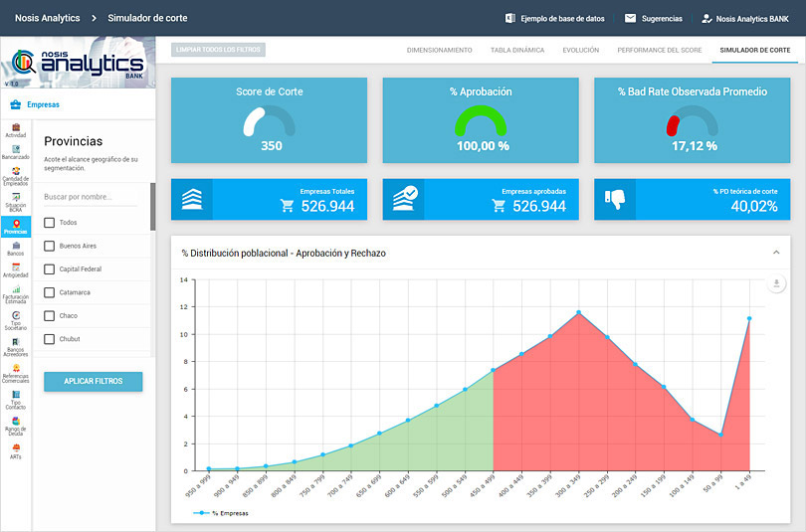Click the Excel database example icon

(509, 19)
